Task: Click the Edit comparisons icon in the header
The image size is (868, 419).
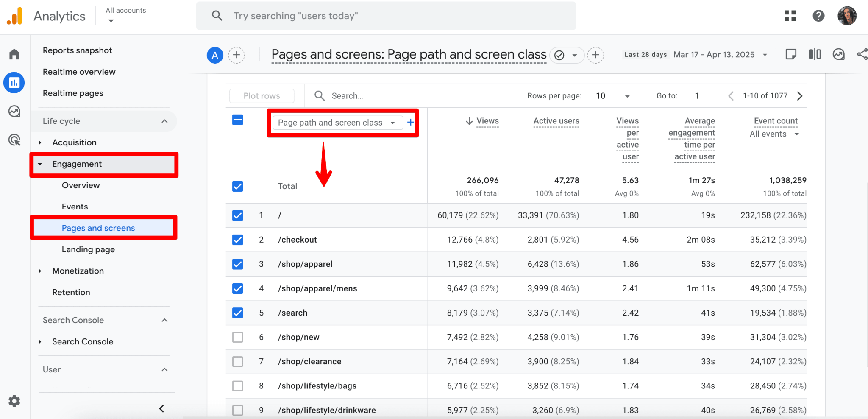Action: (x=814, y=54)
